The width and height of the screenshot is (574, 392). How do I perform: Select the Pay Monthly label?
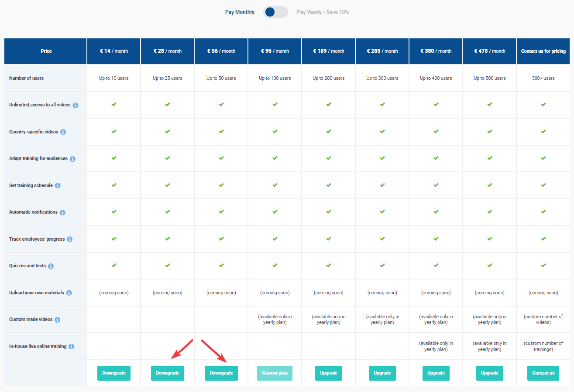coord(240,12)
